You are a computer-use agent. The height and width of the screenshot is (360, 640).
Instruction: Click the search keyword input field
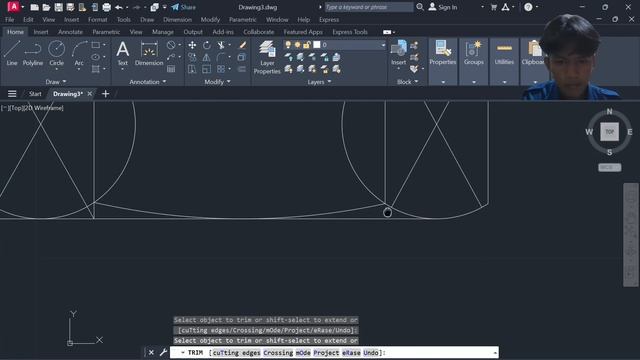pos(369,7)
